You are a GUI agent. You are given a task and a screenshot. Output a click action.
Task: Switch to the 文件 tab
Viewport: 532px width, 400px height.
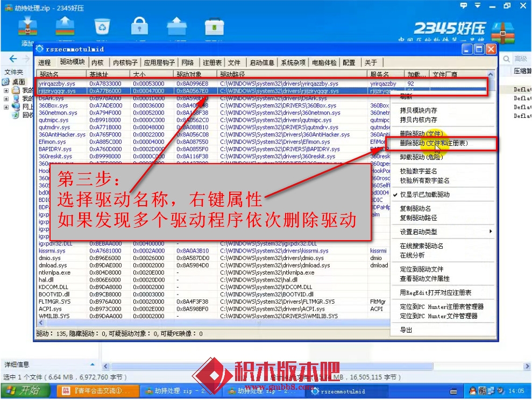(x=234, y=62)
